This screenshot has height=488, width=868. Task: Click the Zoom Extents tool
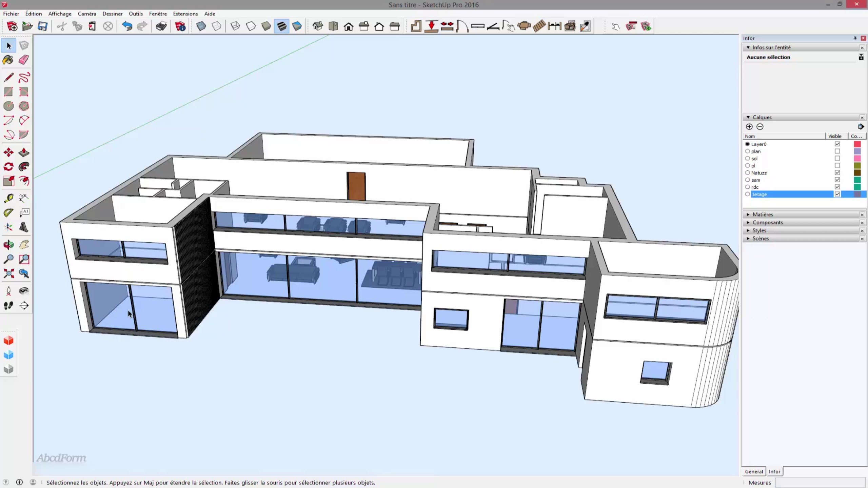(8, 273)
